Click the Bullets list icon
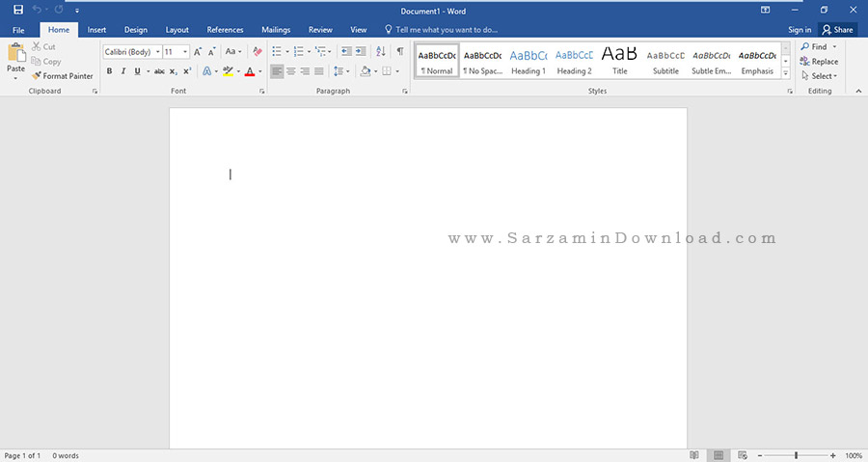This screenshot has width=868, height=462. (x=277, y=51)
